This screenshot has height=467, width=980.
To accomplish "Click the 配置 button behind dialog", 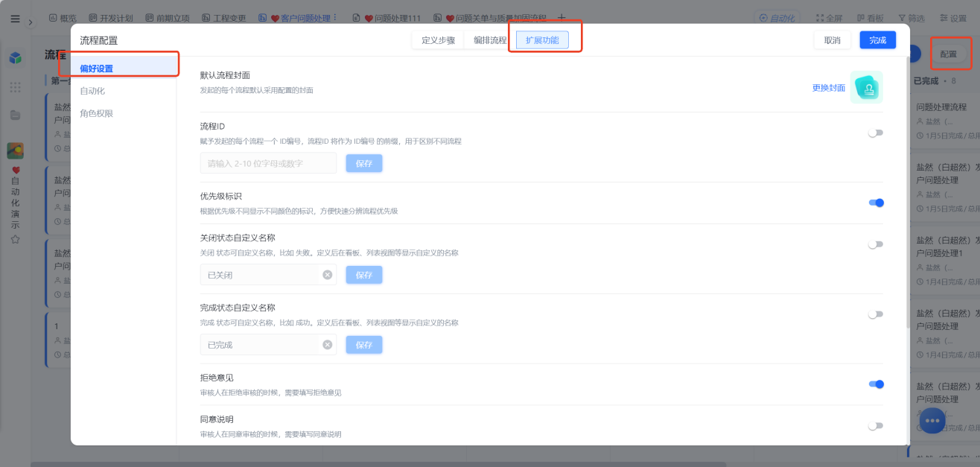I will pyautogui.click(x=949, y=54).
